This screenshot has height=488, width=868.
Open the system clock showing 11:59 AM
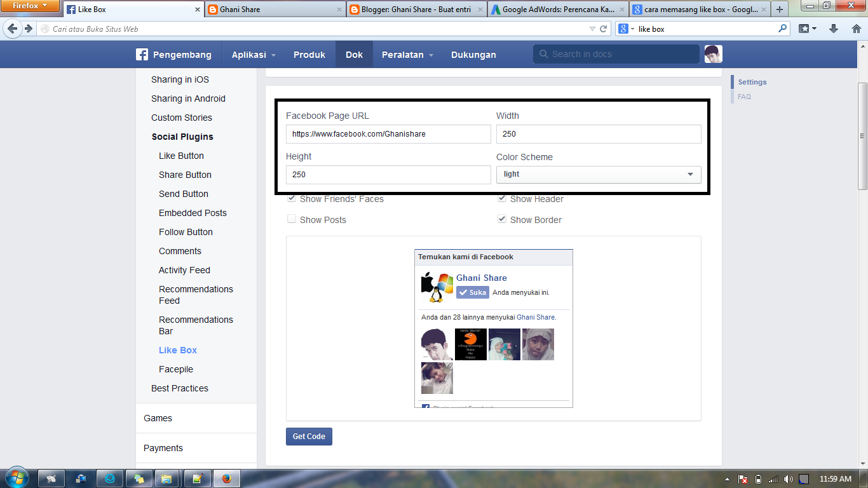(x=835, y=479)
